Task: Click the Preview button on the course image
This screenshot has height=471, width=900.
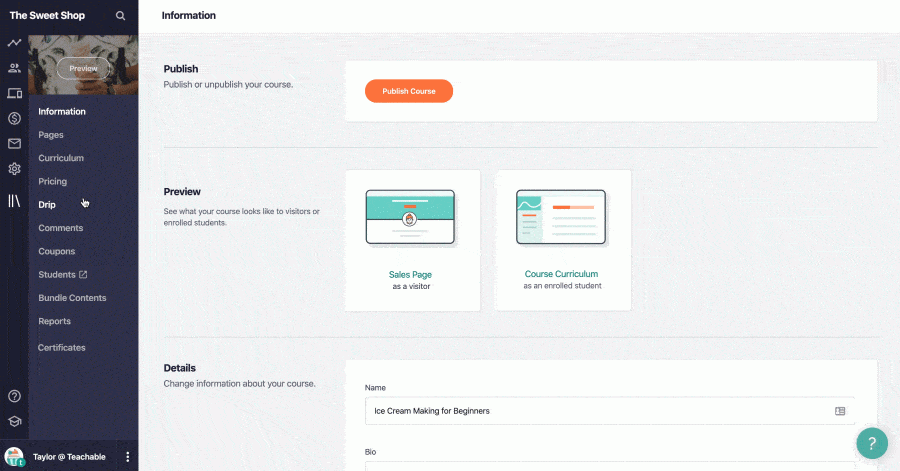Action: pyautogui.click(x=83, y=68)
